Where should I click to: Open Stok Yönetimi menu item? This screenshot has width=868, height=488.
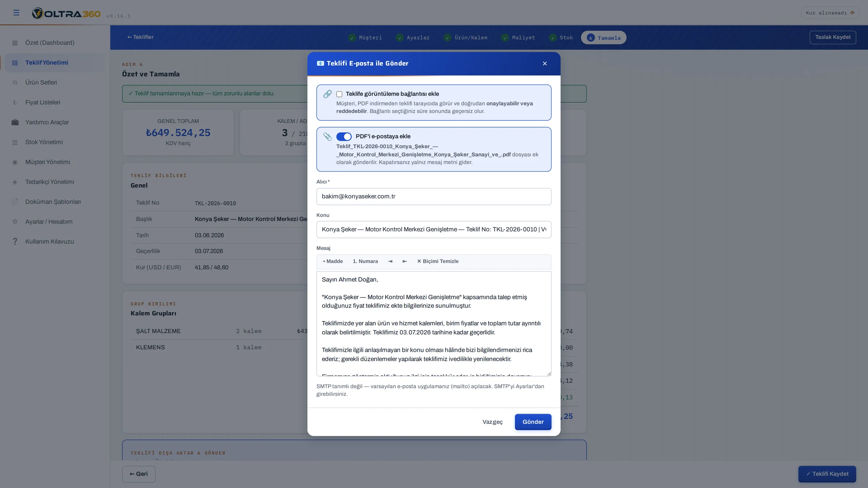(x=55, y=142)
